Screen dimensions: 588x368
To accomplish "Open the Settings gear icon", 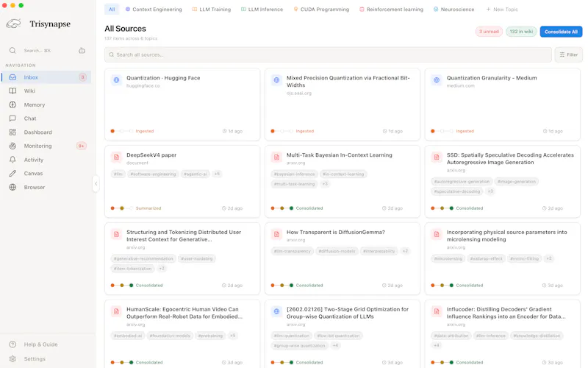I will coord(12,358).
